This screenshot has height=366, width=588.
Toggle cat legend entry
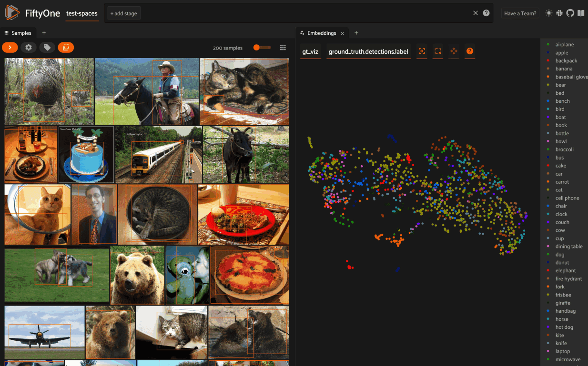559,190
